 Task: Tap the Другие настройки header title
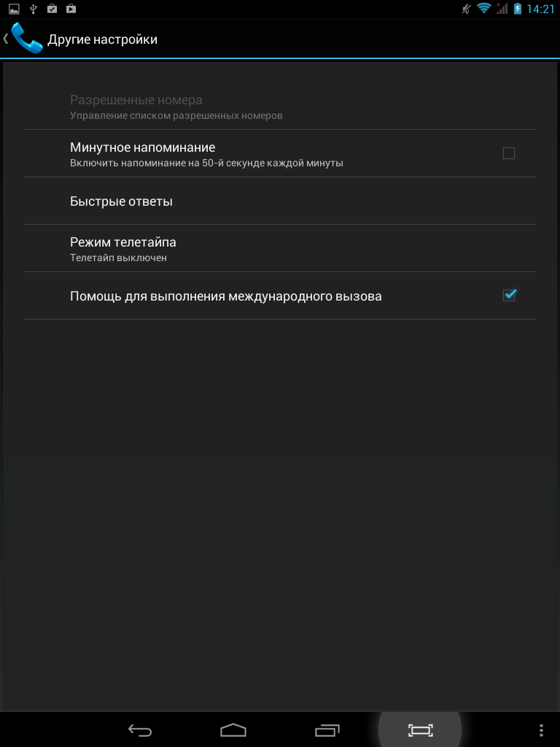[x=102, y=39]
